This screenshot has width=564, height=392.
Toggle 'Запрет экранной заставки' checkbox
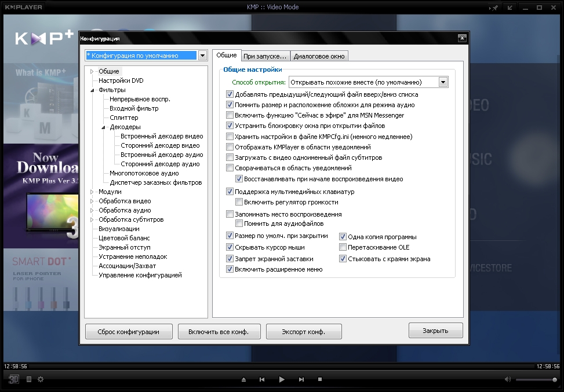coord(230,259)
